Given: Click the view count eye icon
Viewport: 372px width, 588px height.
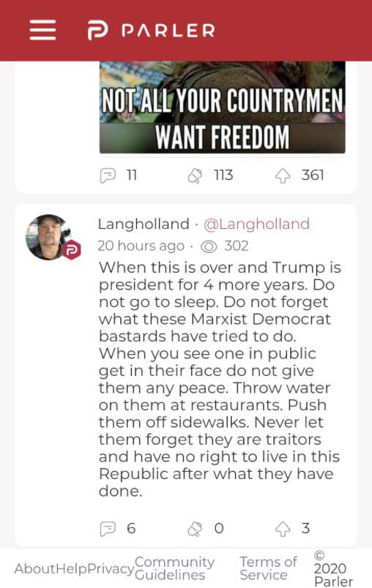Looking at the screenshot, I should (209, 246).
